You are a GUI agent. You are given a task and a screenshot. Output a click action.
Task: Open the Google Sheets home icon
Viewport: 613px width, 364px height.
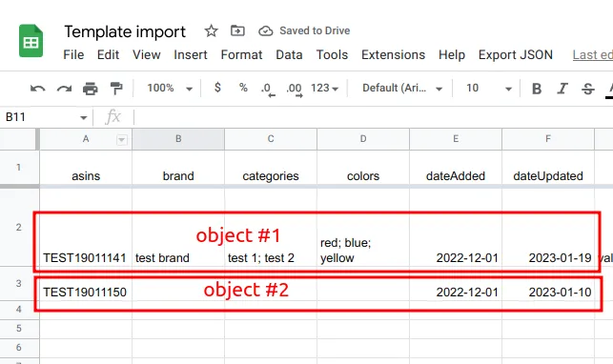coord(31,41)
